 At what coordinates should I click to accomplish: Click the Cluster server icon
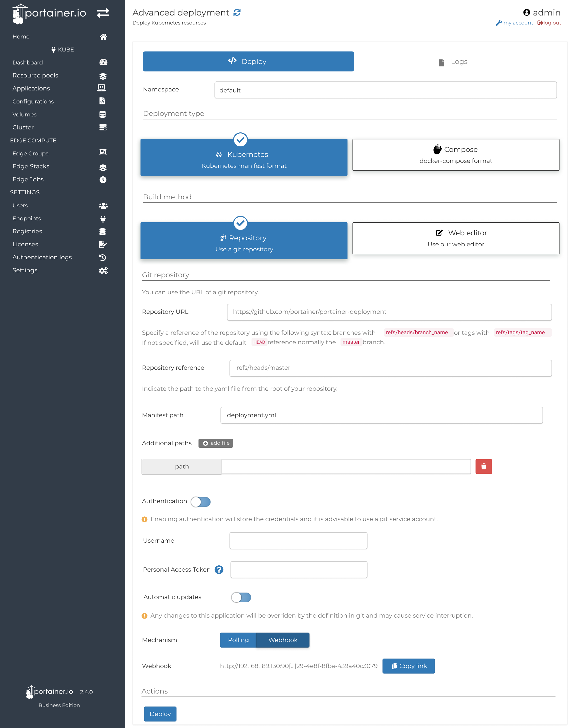pos(103,127)
